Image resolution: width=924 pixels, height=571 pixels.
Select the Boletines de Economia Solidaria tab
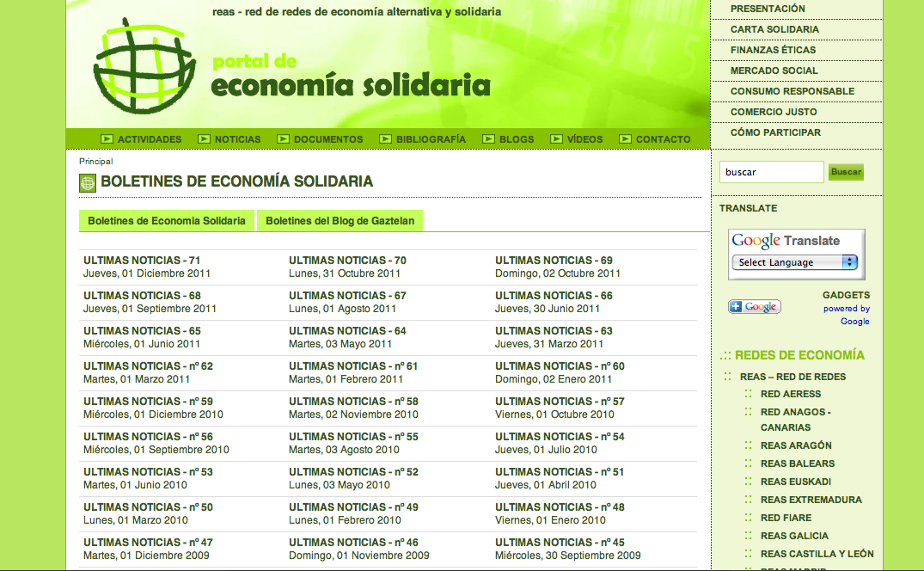pos(167,221)
